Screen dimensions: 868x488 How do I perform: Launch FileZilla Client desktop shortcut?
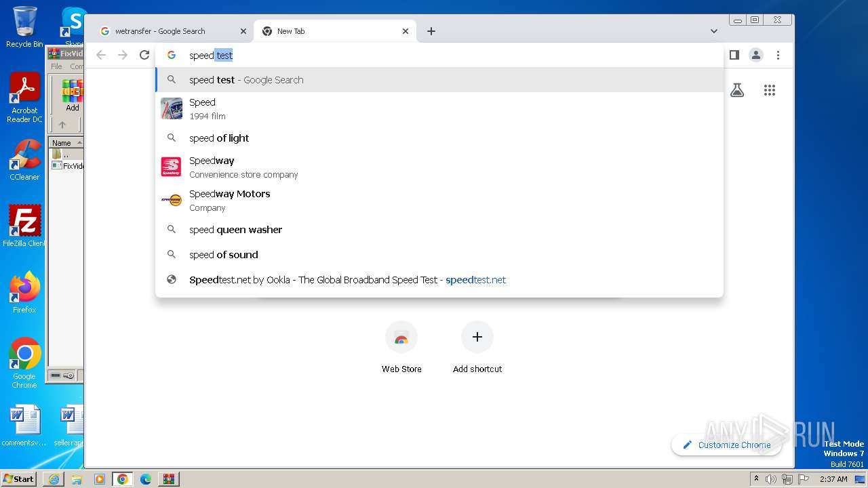(x=24, y=226)
